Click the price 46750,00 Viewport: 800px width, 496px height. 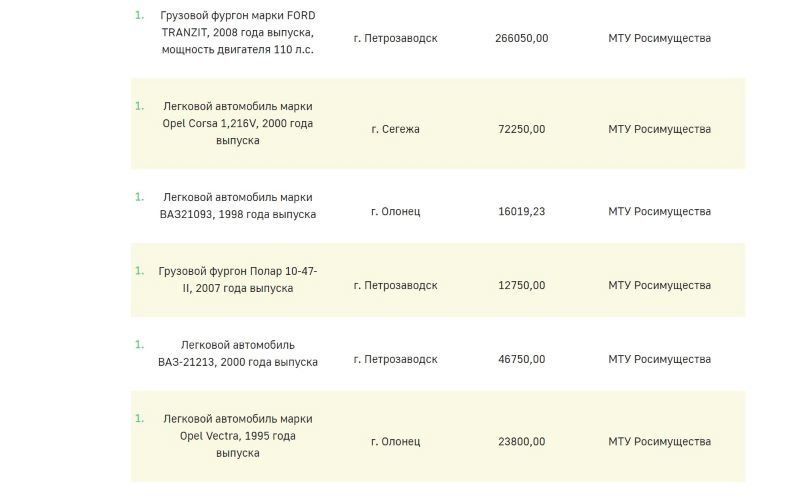click(x=521, y=359)
